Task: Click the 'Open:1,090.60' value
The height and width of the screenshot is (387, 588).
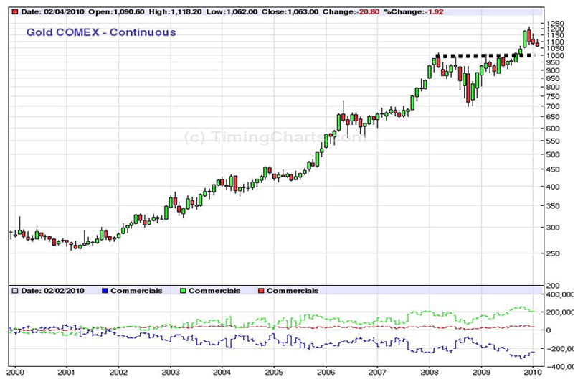Action: (116, 11)
